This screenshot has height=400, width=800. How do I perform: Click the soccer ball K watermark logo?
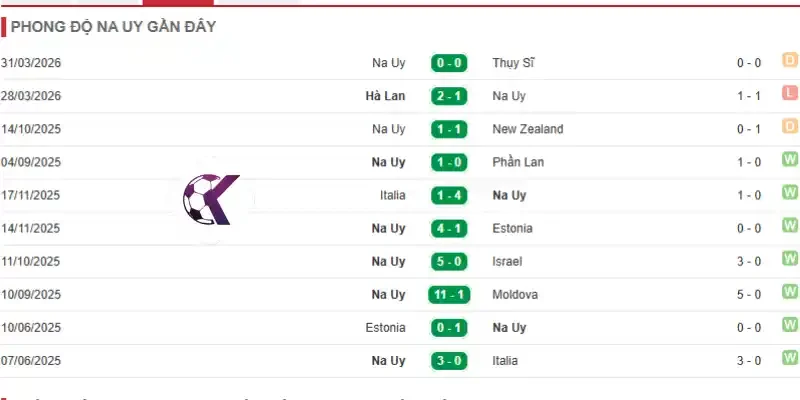[x=211, y=199]
